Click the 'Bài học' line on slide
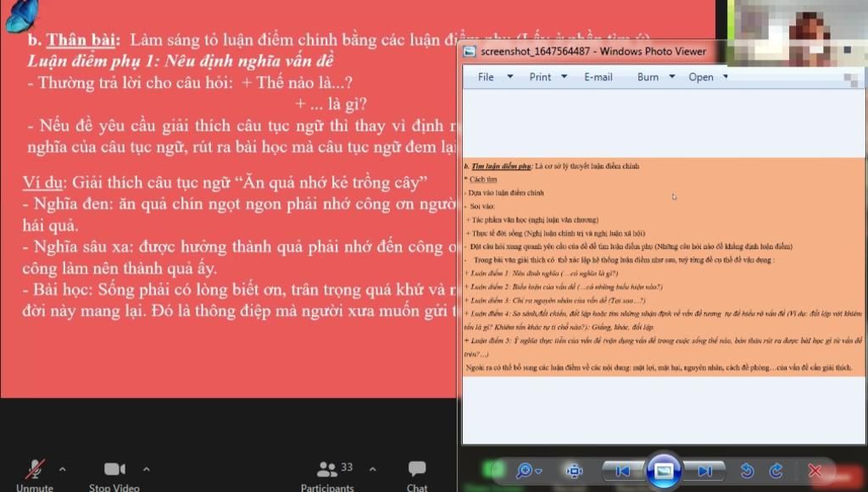868x492 pixels. [x=239, y=290]
